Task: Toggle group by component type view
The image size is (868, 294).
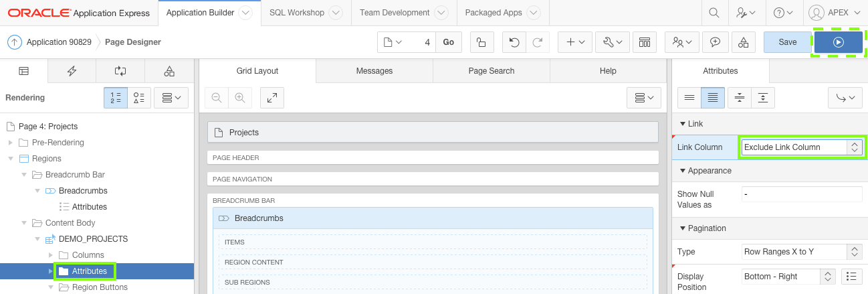Action: (x=140, y=98)
